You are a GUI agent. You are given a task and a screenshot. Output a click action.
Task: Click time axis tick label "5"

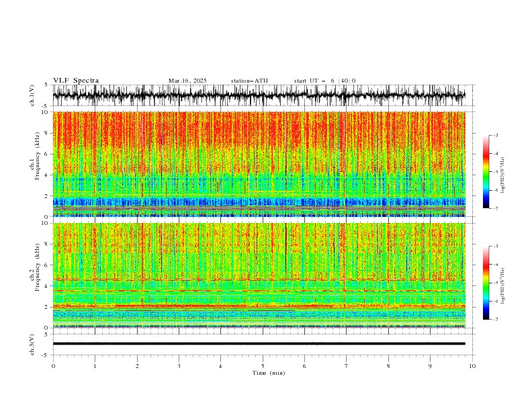point(263,366)
